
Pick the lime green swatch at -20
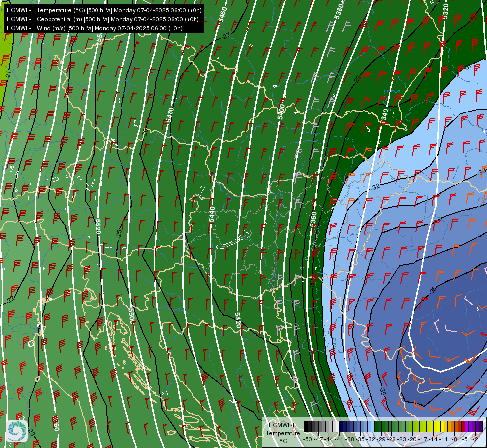pos(411,426)
